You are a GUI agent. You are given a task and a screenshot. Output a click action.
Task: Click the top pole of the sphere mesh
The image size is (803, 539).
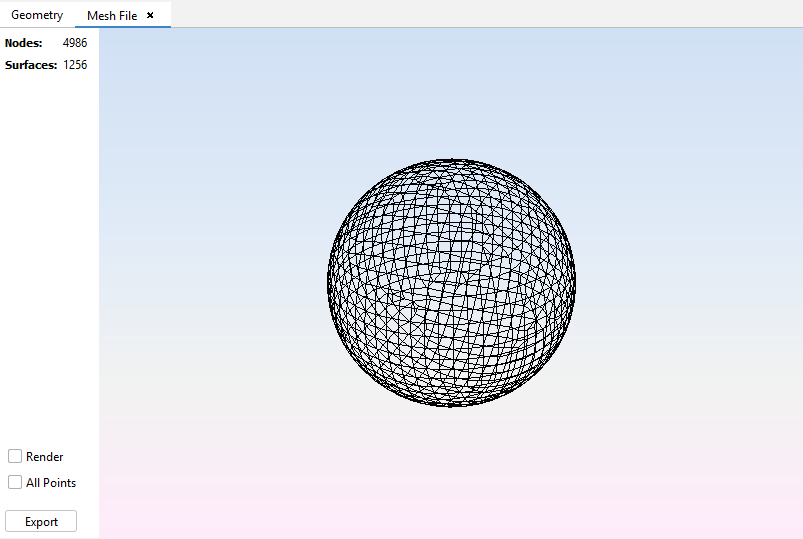coord(452,160)
